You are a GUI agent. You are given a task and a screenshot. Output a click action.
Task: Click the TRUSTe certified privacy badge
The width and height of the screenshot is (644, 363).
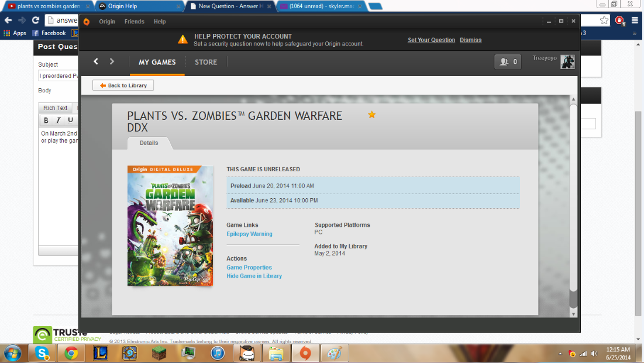[x=67, y=335]
